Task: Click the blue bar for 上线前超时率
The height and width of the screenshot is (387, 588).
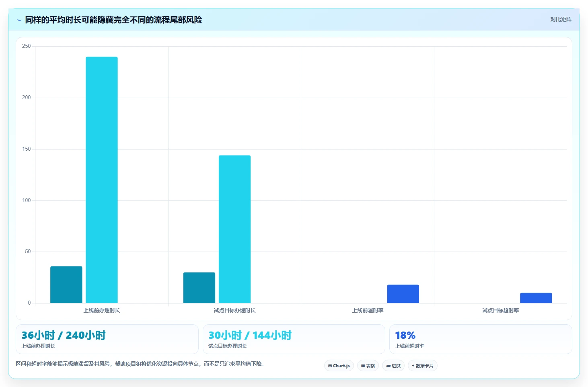Action: click(403, 294)
